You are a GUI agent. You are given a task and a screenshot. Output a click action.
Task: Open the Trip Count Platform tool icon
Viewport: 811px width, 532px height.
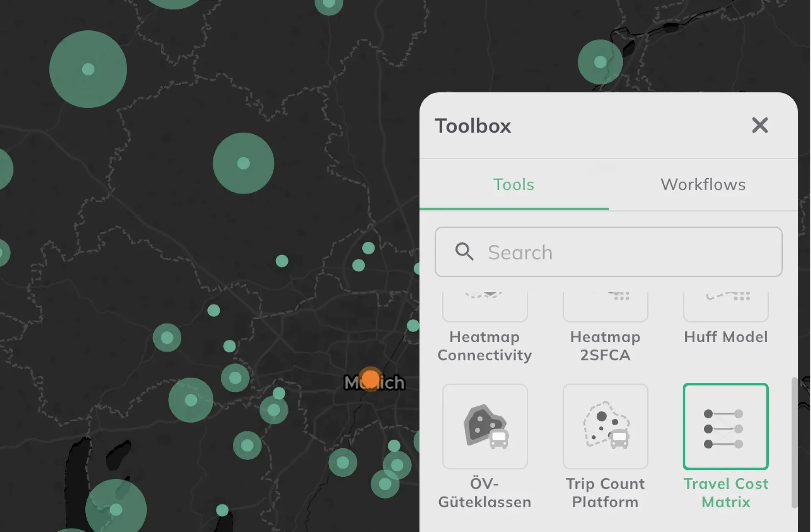click(605, 426)
